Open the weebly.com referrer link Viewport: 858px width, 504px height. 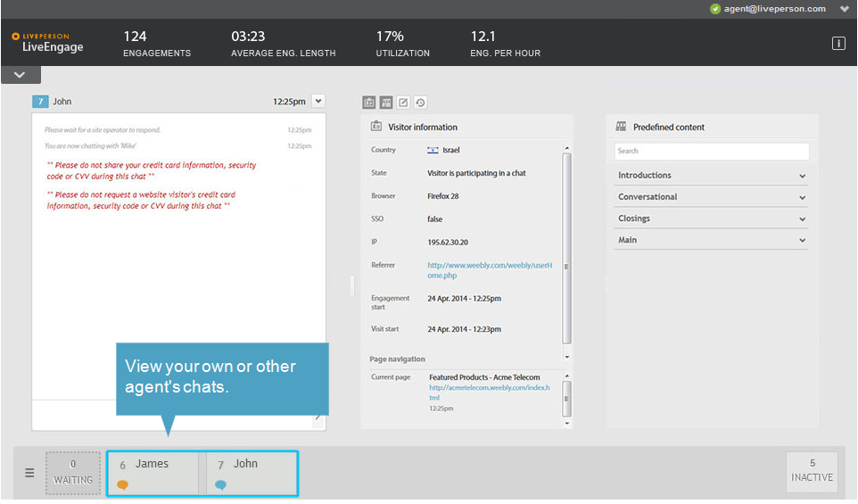(x=489, y=270)
